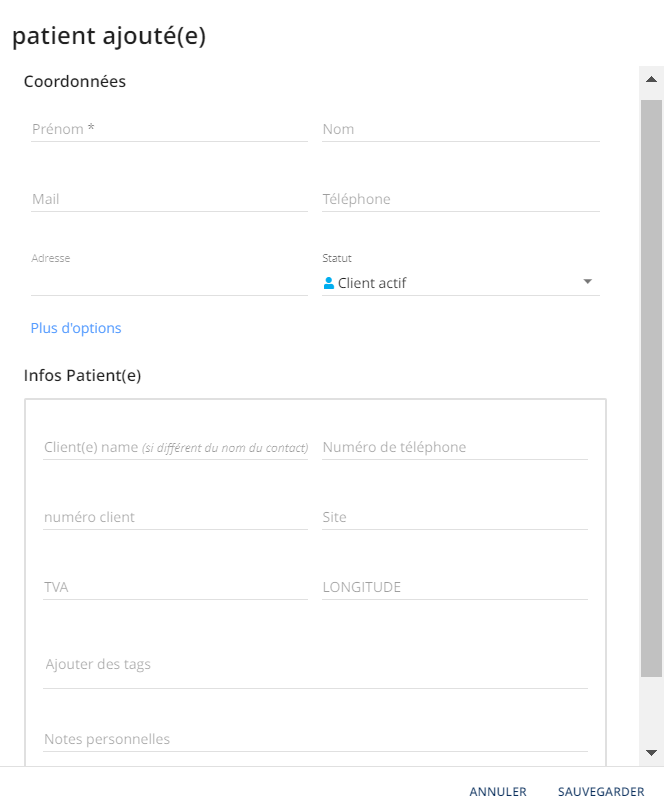The image size is (664, 811).
Task: Click the blue person icon in Statut
Action: point(328,283)
